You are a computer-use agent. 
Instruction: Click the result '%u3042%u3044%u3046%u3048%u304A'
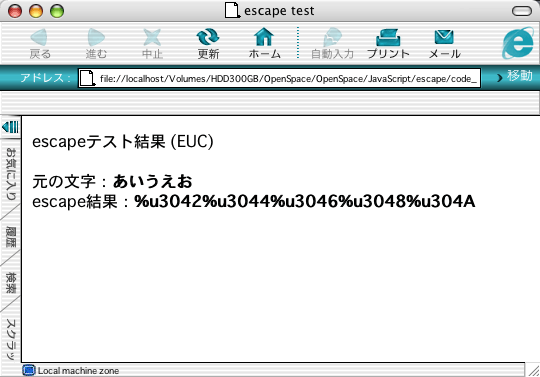[x=305, y=201]
